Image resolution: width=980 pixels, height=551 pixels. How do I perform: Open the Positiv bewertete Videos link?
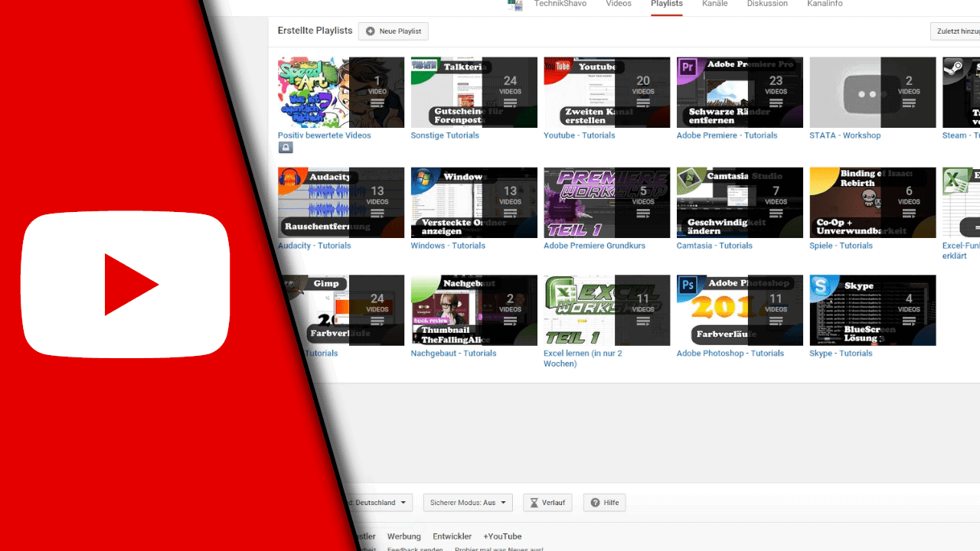[324, 135]
